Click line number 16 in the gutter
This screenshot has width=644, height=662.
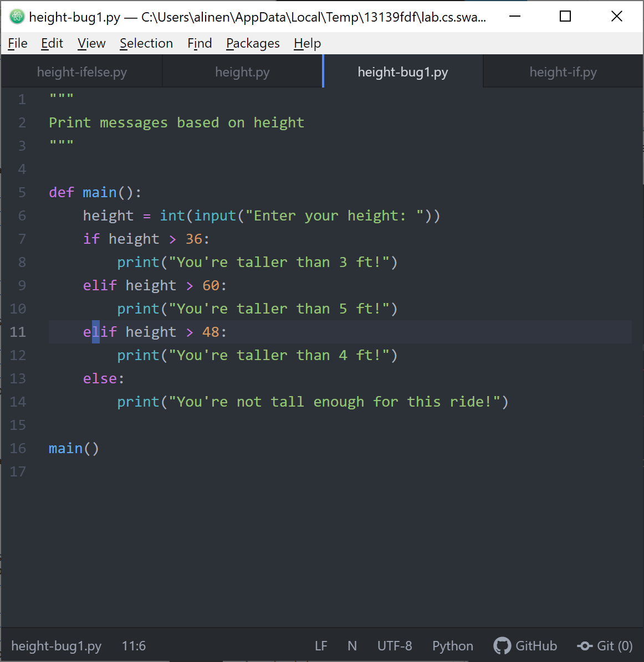click(x=18, y=448)
